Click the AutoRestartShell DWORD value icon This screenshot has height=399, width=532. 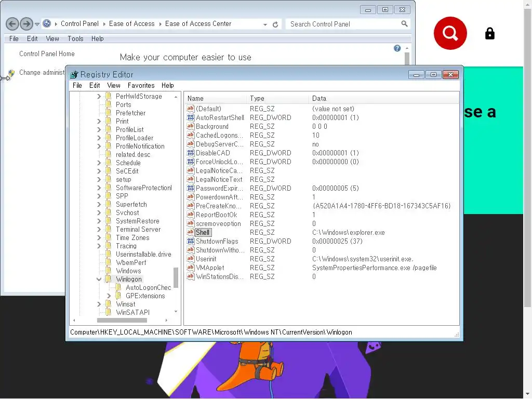(190, 117)
